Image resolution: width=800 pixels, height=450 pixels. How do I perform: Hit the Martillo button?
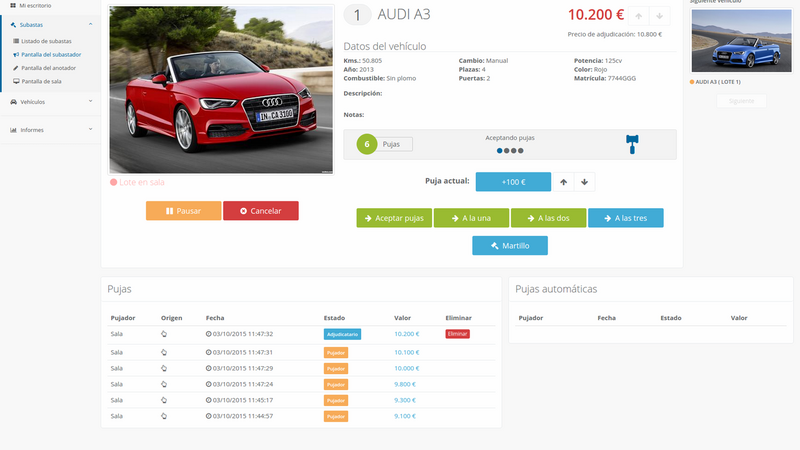click(510, 245)
